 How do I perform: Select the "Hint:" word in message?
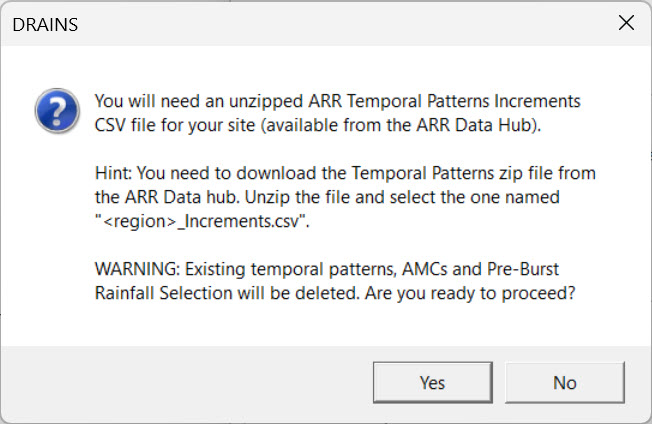113,173
